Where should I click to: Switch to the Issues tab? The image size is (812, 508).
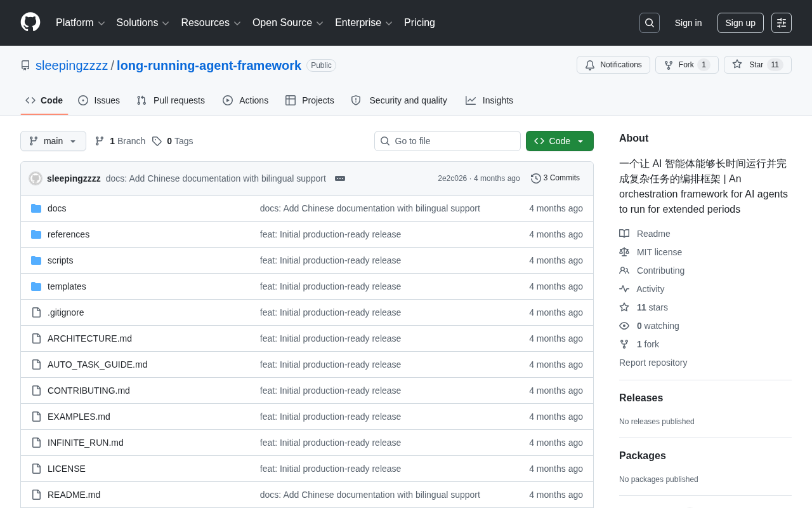tap(99, 100)
